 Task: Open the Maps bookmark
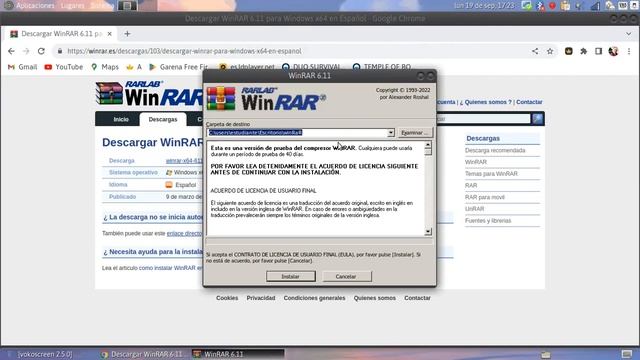[x=105, y=67]
